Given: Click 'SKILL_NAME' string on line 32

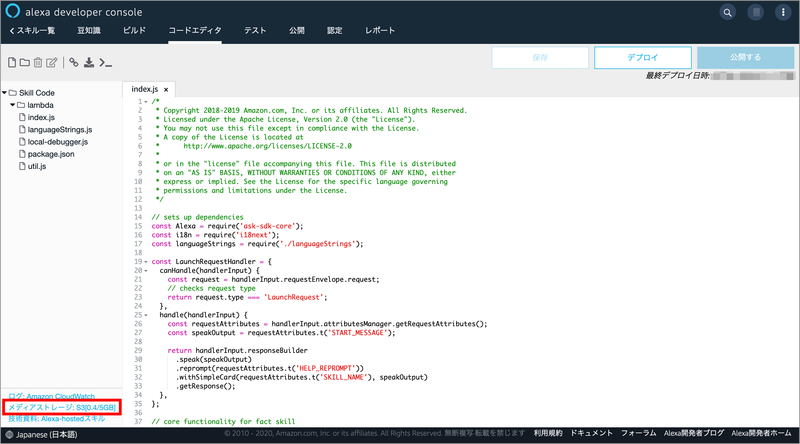Looking at the screenshot, I should (343, 377).
